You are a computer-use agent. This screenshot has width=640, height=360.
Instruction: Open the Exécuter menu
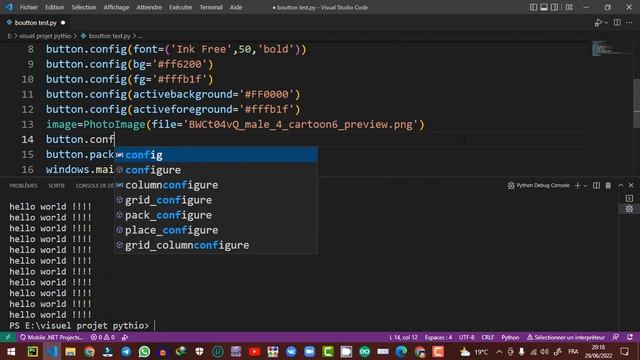coord(180,7)
